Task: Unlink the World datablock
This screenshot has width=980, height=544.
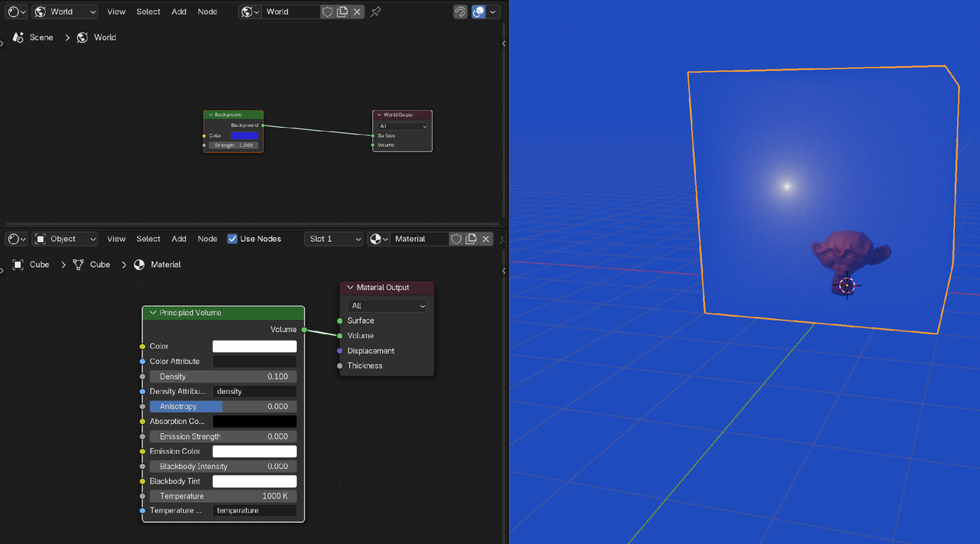Action: click(x=358, y=11)
